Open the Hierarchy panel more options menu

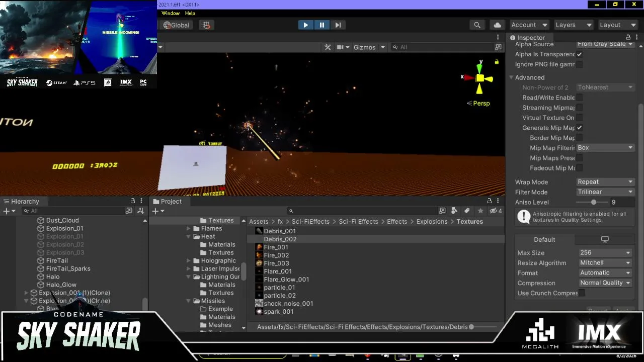(x=141, y=201)
